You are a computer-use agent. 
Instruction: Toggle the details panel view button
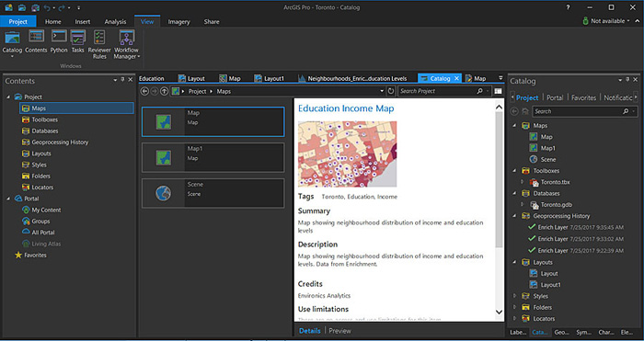tap(498, 91)
